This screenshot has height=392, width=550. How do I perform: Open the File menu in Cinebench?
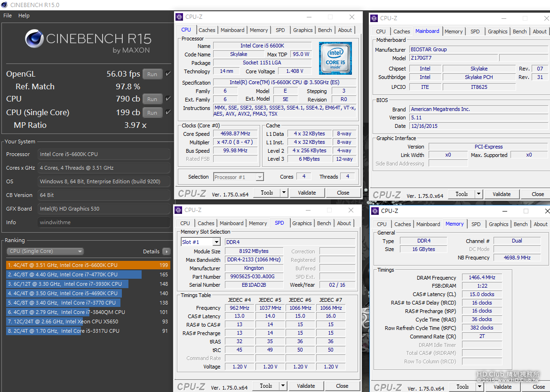(x=8, y=16)
